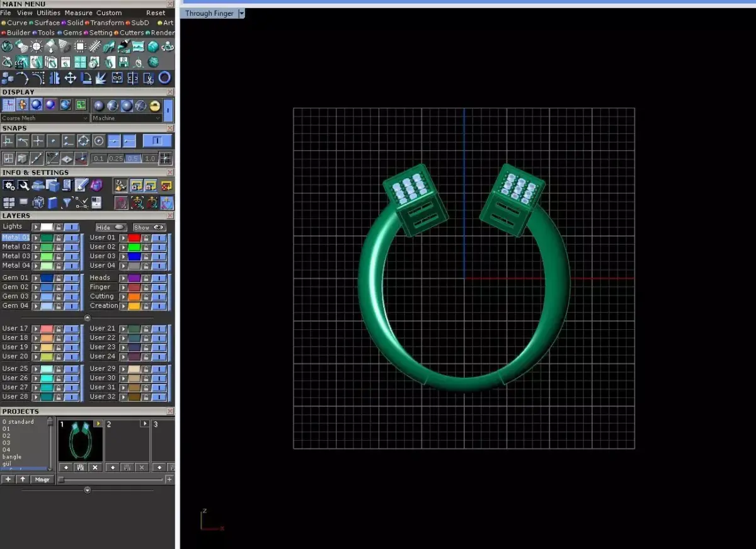The height and width of the screenshot is (549, 756).
Task: Click the Show layers button
Action: pos(149,227)
